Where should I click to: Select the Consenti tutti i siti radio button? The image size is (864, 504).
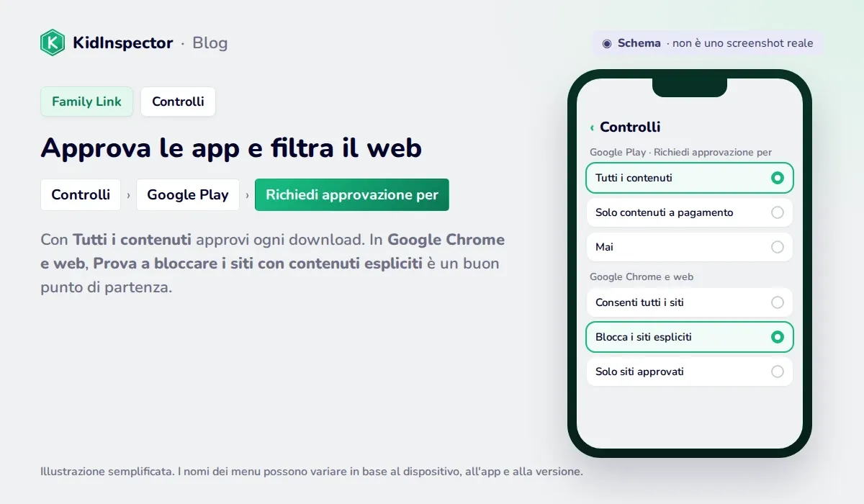point(777,302)
